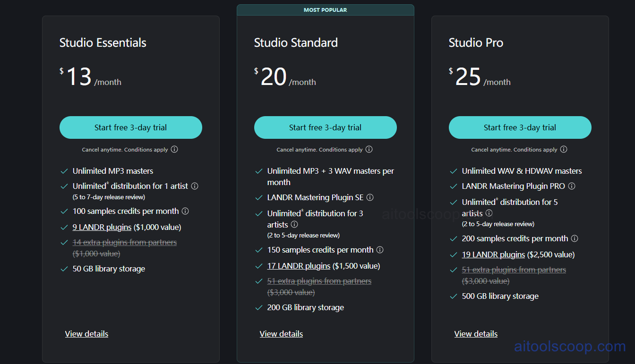Image resolution: width=635 pixels, height=364 pixels.
Task: Click info icon beside Studio Standard conditions
Action: point(369,149)
